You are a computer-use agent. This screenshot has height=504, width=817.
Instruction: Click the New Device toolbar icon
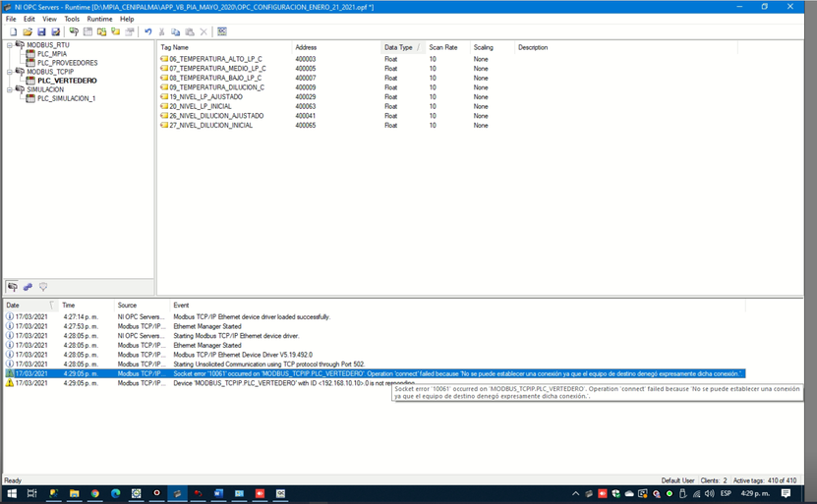tap(88, 31)
